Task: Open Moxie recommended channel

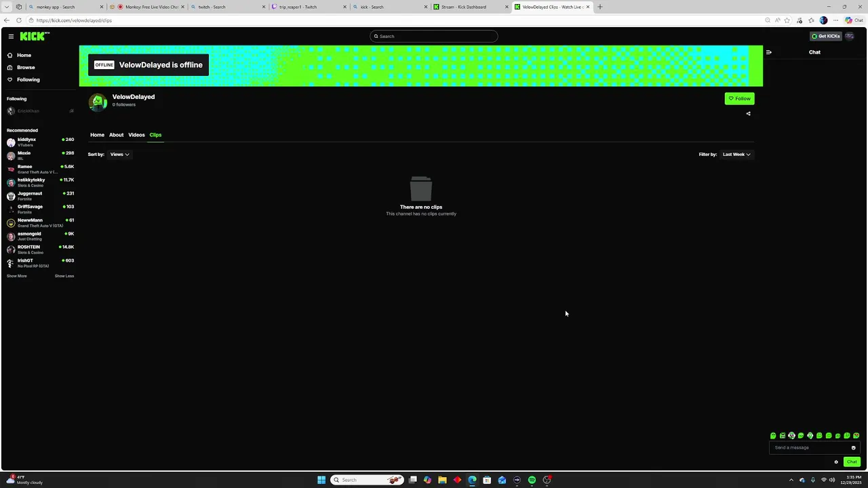Action: pos(40,155)
